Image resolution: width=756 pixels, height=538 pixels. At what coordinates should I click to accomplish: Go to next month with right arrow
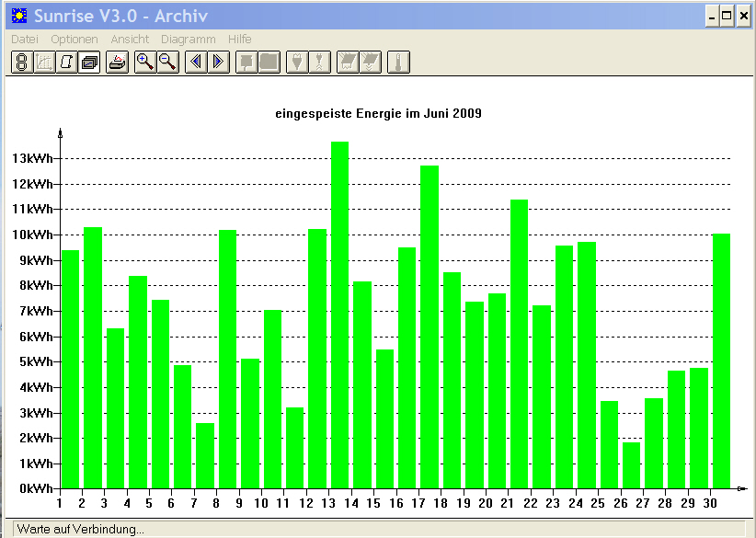[218, 63]
